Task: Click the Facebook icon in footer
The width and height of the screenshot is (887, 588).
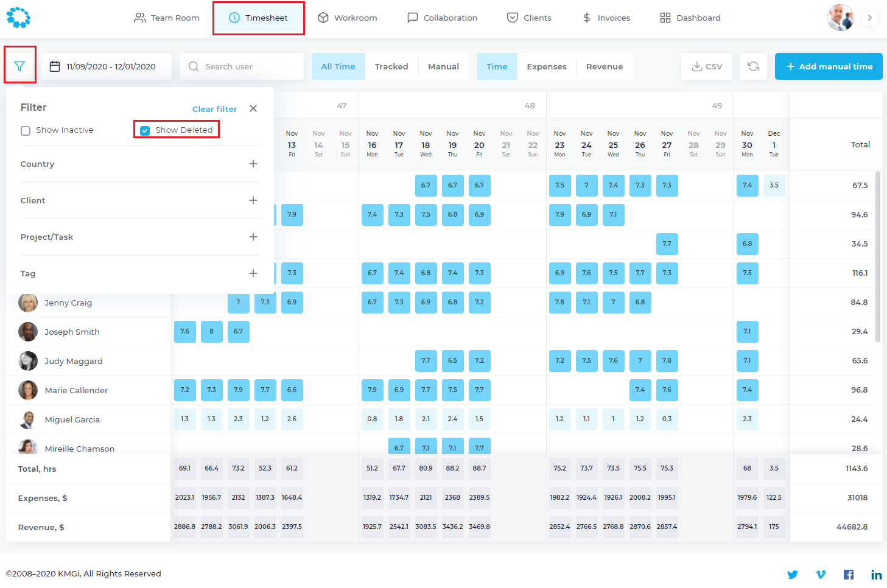Action: point(848,574)
